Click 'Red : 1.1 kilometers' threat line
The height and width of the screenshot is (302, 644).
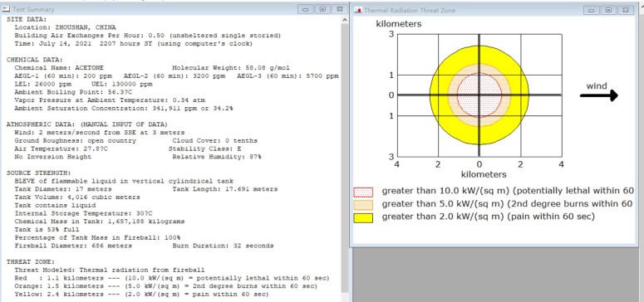pos(172,278)
